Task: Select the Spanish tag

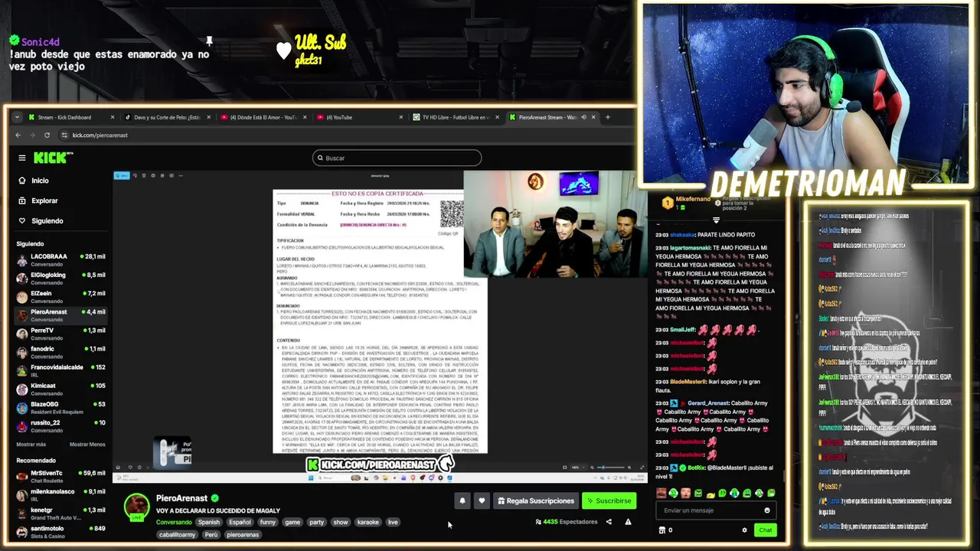Action: pyautogui.click(x=209, y=522)
